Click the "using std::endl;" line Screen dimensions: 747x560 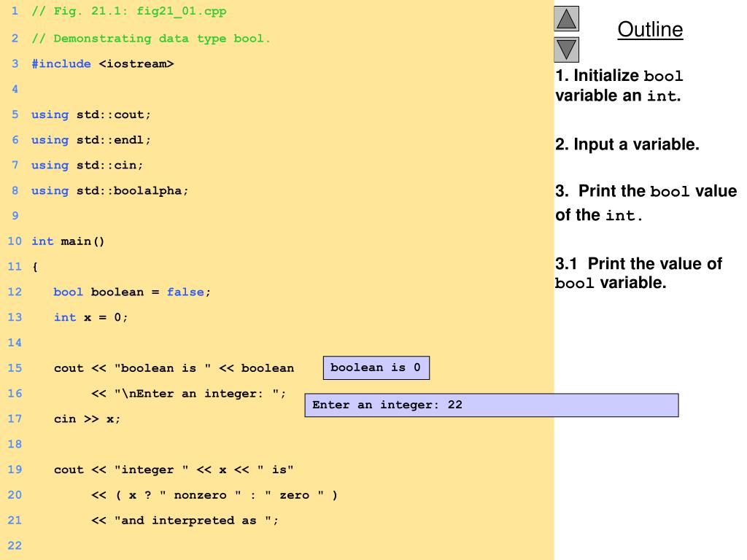pos(91,140)
